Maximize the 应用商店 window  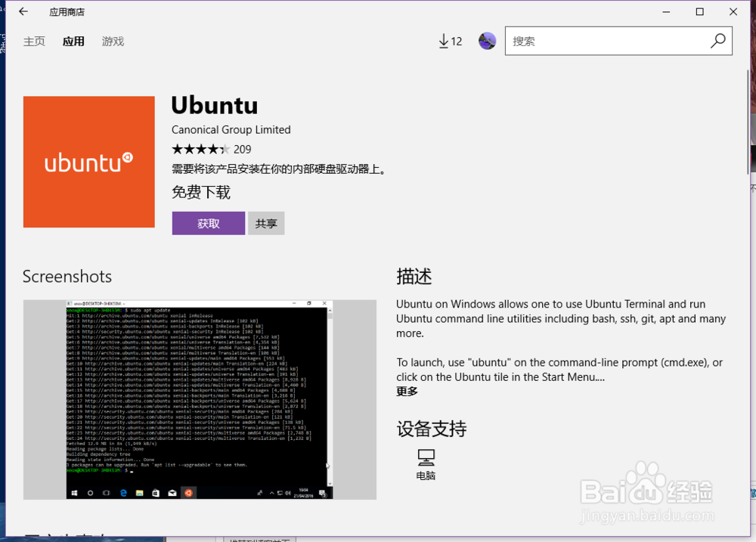click(x=699, y=11)
